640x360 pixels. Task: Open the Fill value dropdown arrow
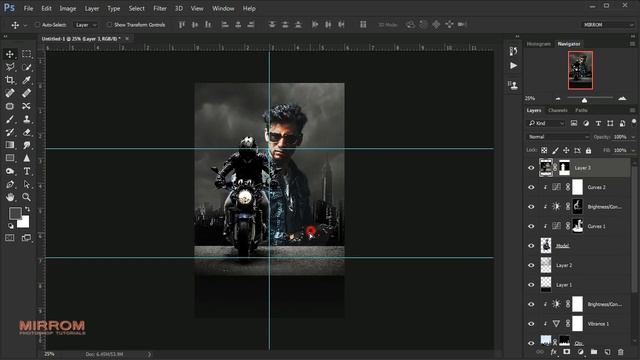click(633, 151)
